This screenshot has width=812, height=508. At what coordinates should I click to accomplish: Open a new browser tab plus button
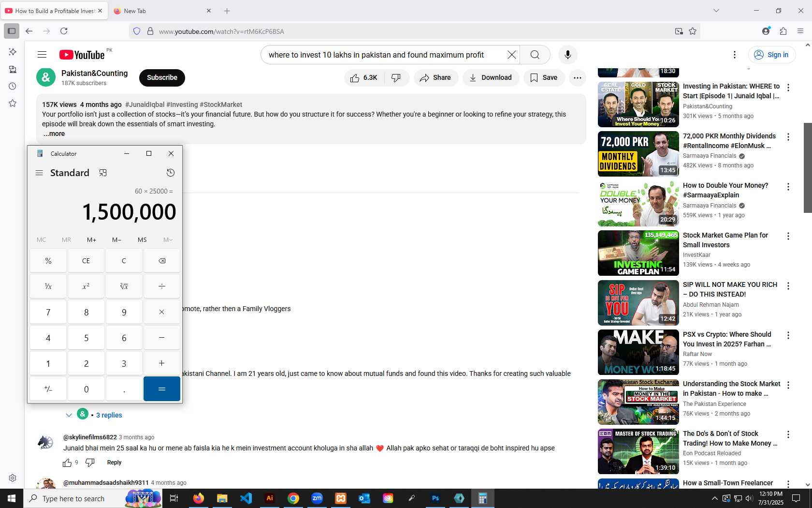click(x=227, y=11)
